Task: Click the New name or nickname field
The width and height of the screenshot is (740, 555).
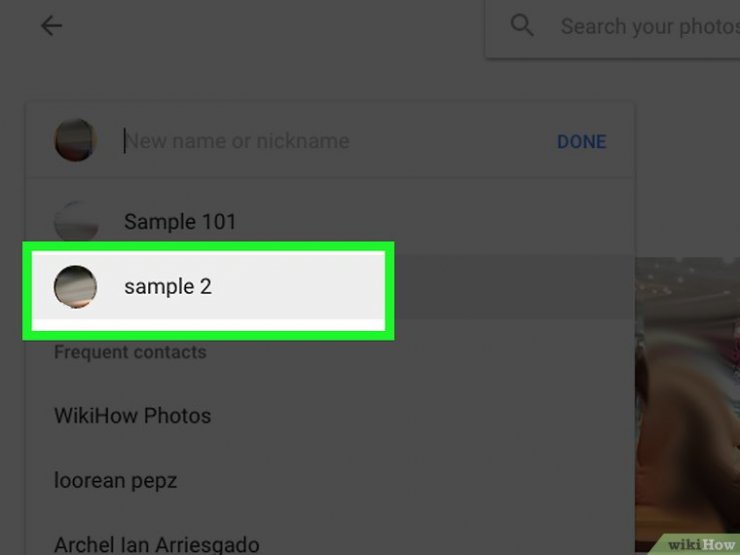Action: [330, 141]
